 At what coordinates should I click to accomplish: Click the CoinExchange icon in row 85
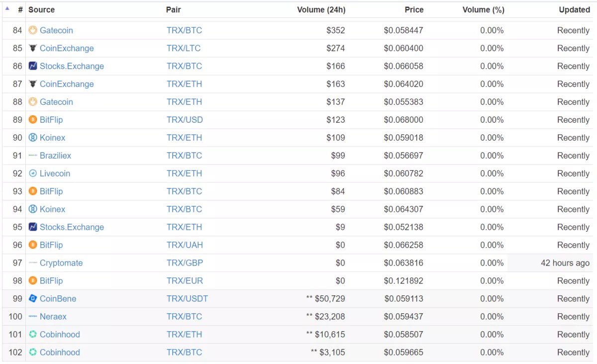33,48
